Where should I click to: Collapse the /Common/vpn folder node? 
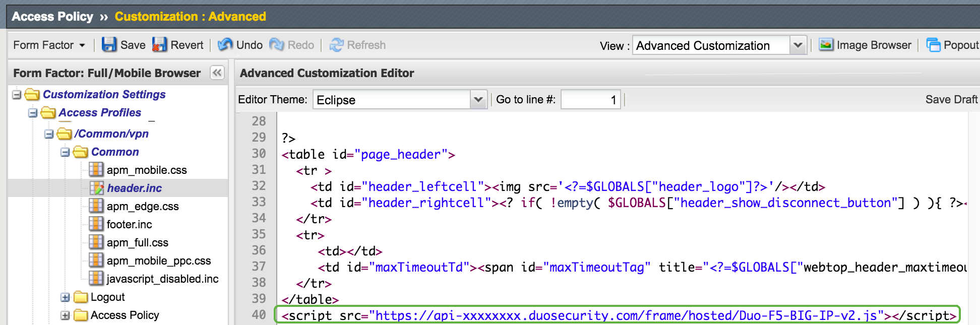pyautogui.click(x=49, y=134)
